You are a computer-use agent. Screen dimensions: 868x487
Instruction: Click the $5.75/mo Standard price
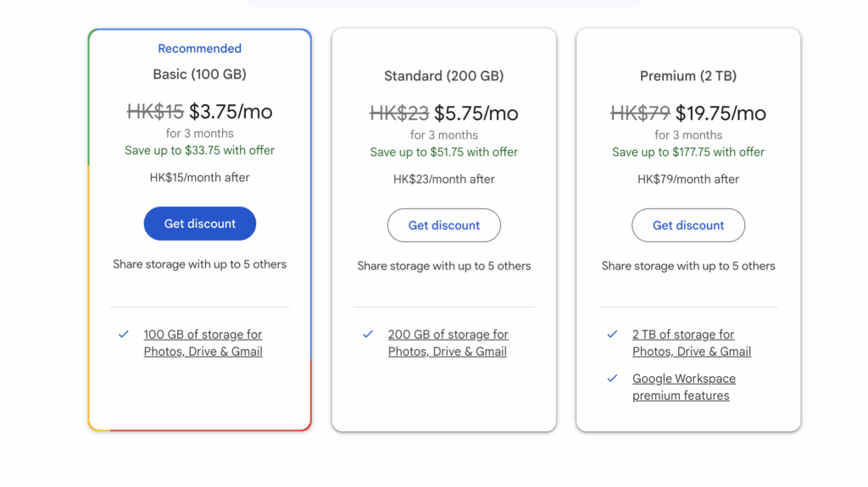click(x=476, y=113)
